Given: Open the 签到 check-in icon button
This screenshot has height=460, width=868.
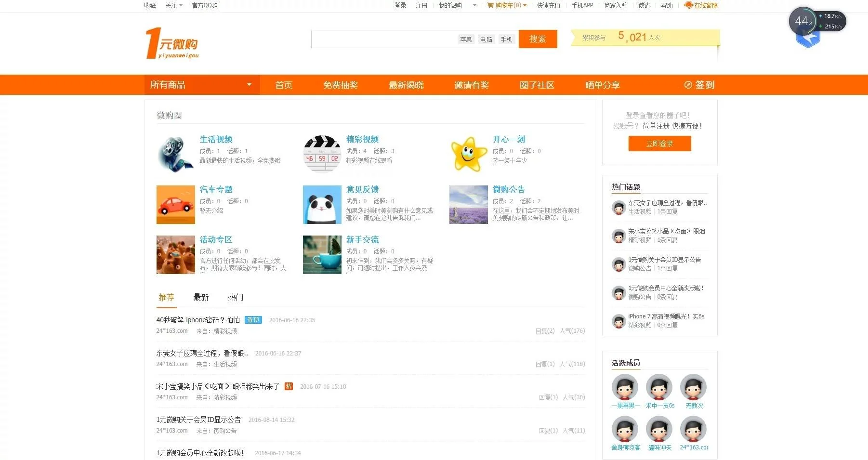Looking at the screenshot, I should coord(688,85).
